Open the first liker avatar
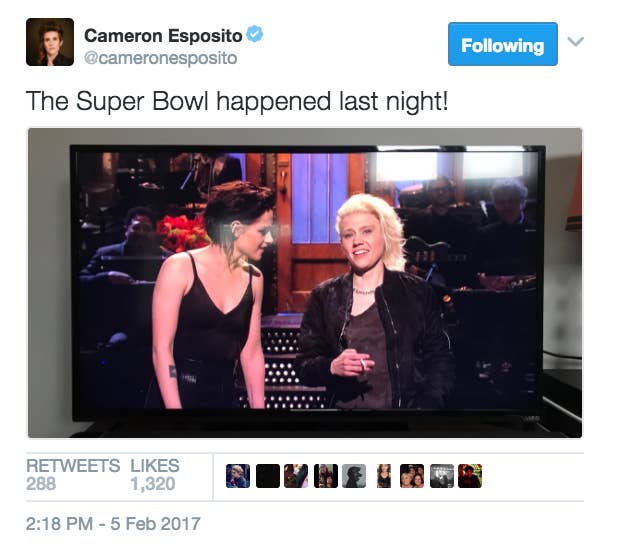 click(x=238, y=476)
